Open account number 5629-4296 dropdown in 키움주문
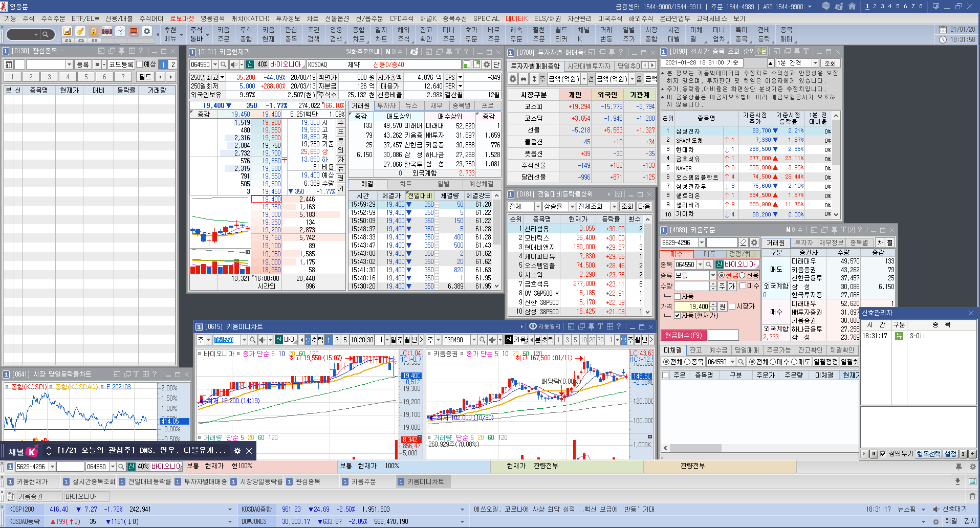This screenshot has width=980, height=528. [x=702, y=243]
